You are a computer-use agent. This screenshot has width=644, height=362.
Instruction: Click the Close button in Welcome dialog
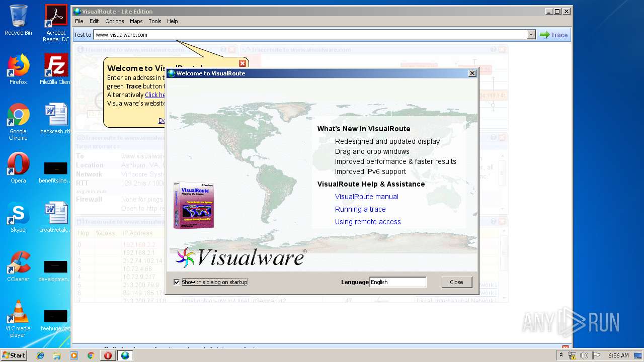(456, 282)
